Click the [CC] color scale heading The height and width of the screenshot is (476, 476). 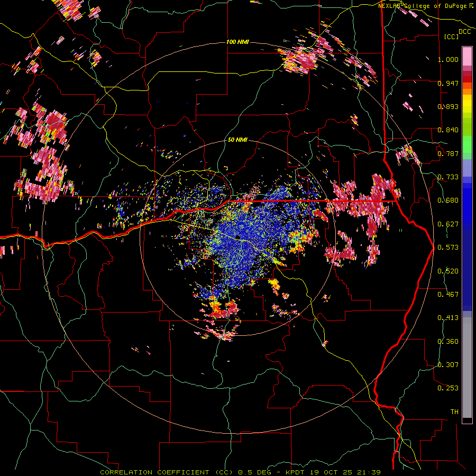452,36
